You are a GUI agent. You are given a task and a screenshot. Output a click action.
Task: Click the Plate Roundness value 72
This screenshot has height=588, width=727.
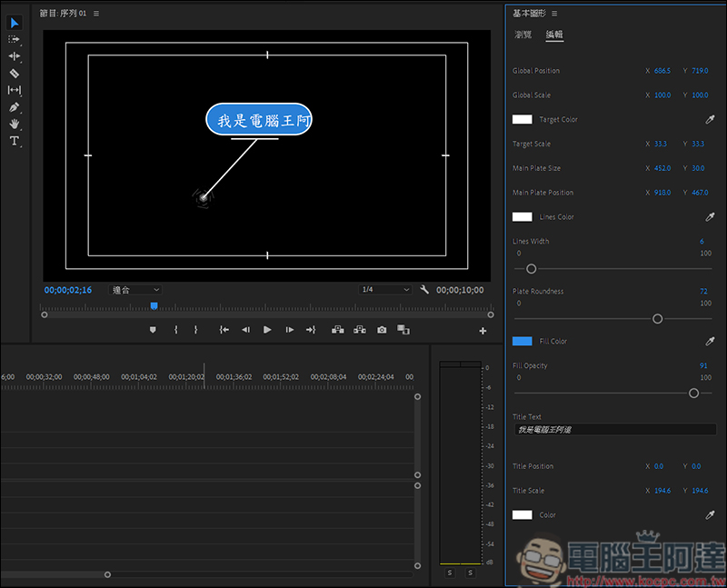[x=703, y=291]
